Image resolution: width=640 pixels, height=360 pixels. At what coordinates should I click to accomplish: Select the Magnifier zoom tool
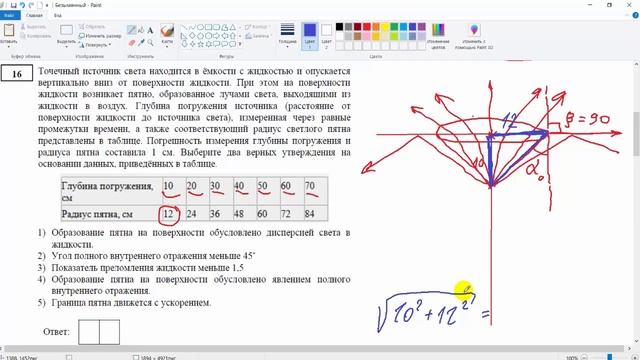tap(150, 42)
